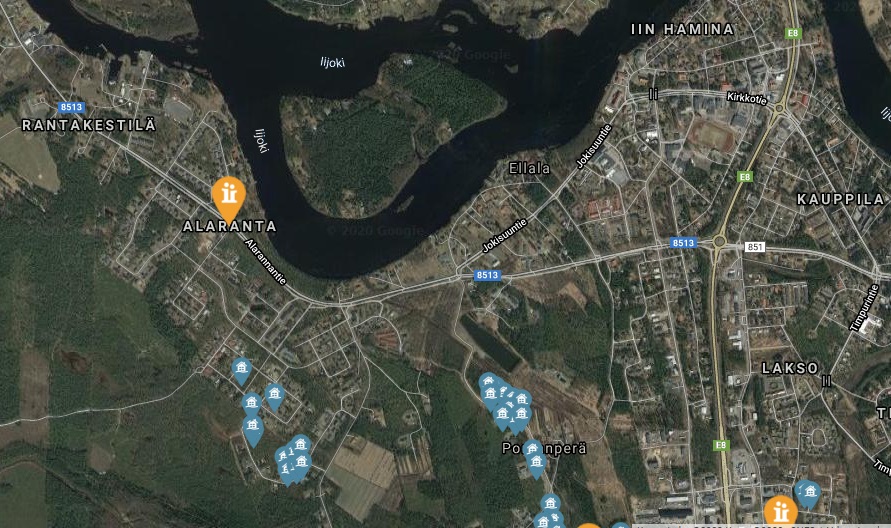Click the roundabout joining E8 and road 851
Image resolution: width=891 pixels, height=528 pixels.
(x=719, y=242)
